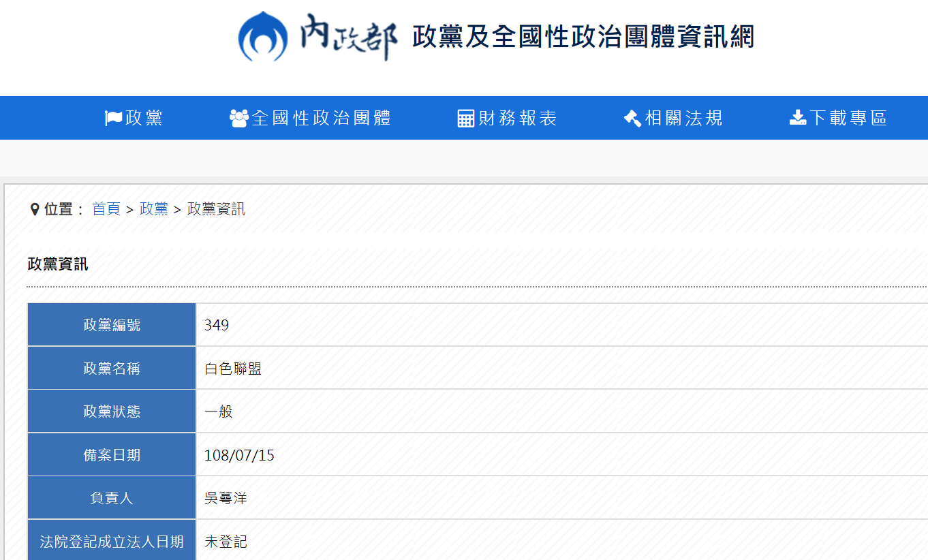Select the status value 一般
This screenshot has height=560, width=928.
[219, 411]
